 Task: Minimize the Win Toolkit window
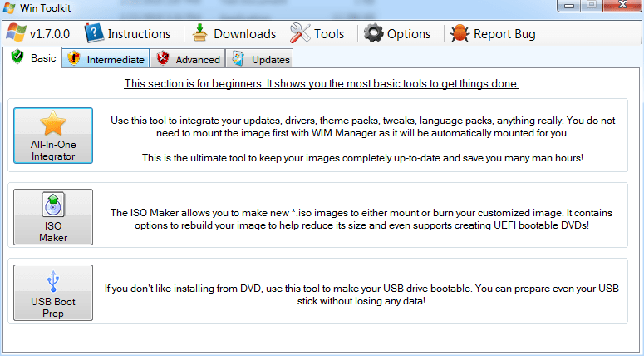click(569, 5)
